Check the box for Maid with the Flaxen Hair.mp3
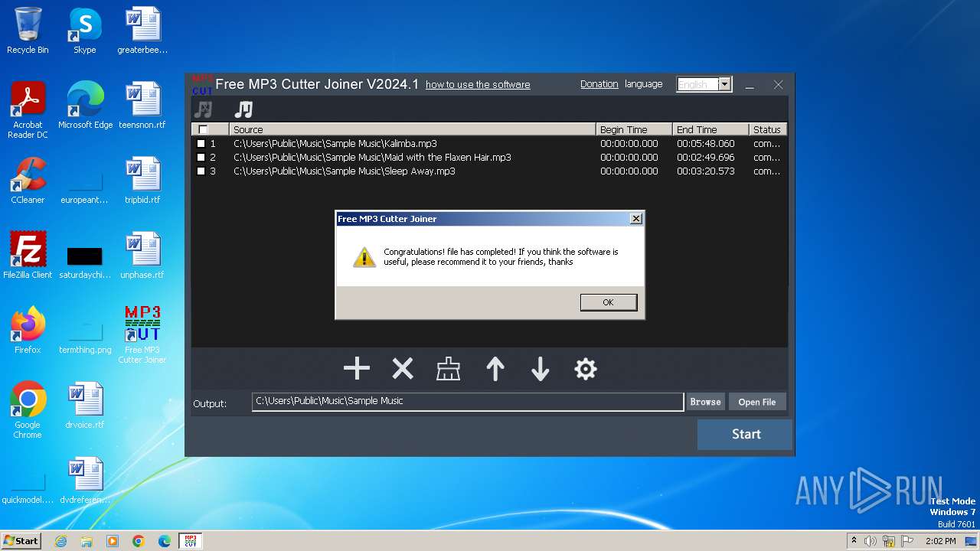 [x=201, y=158]
